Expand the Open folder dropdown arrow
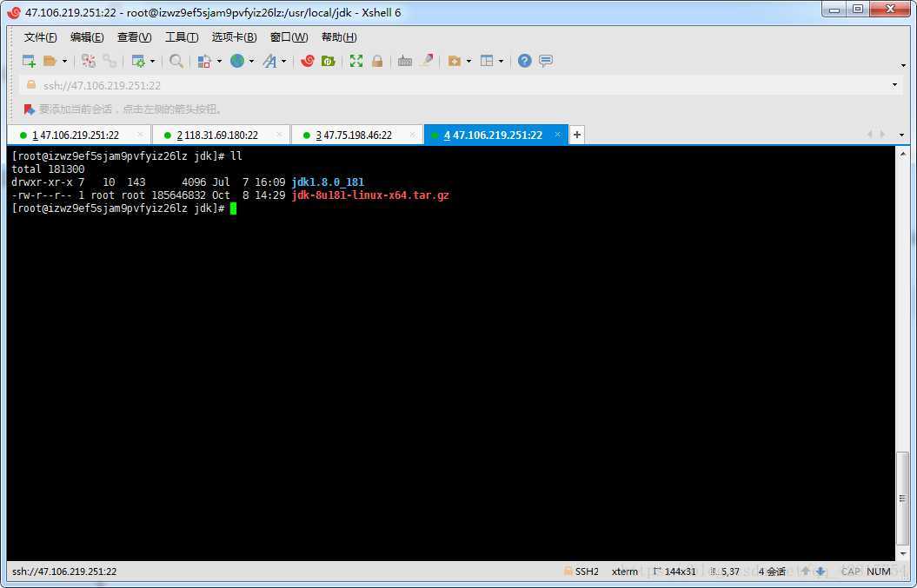The image size is (917, 588). click(x=64, y=62)
